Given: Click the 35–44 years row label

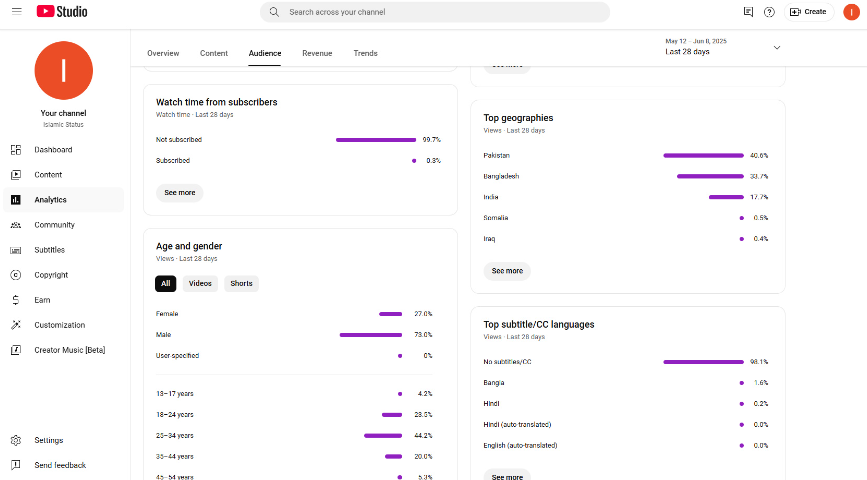Looking at the screenshot, I should (x=175, y=457).
